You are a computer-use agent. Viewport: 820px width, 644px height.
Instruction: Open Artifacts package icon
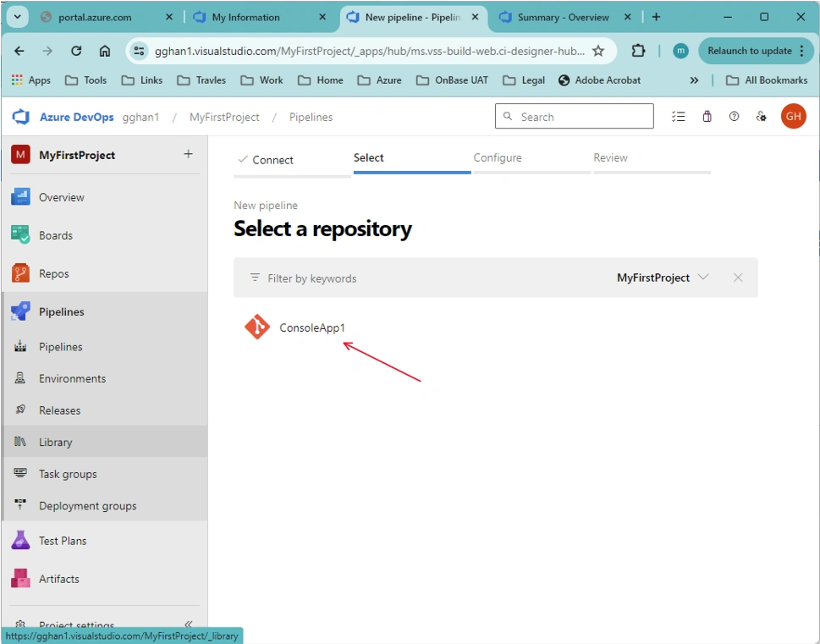click(x=20, y=579)
